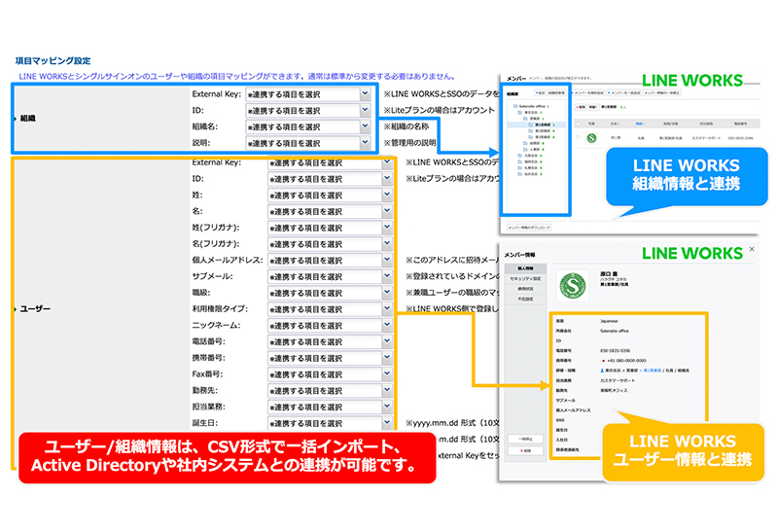Open the 説明 mapping dropdown
The width and height of the screenshot is (778, 532).
308,143
